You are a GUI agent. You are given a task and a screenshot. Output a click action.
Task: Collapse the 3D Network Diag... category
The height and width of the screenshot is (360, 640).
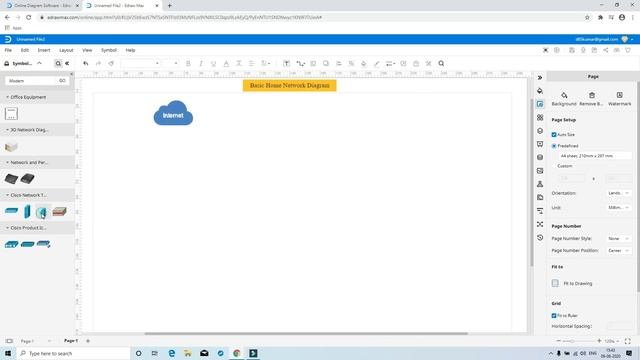point(7,130)
